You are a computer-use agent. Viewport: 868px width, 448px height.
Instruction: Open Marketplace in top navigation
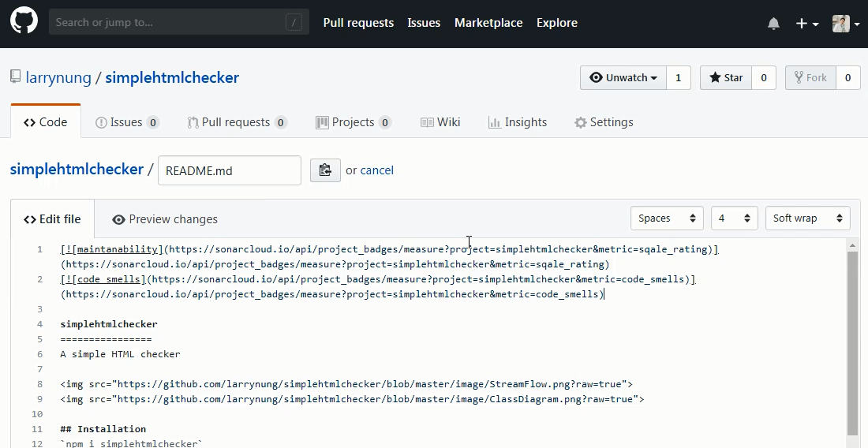(488, 23)
